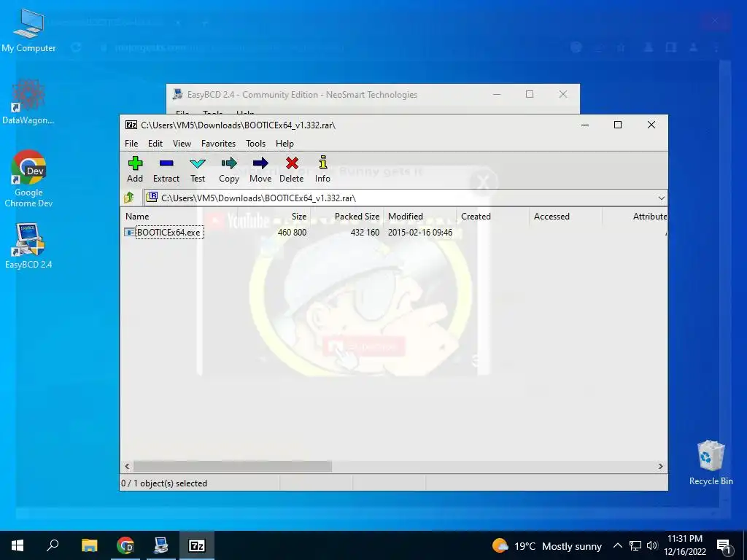Image resolution: width=747 pixels, height=560 pixels.
Task: Close the EasyBCD window
Action: pos(563,94)
